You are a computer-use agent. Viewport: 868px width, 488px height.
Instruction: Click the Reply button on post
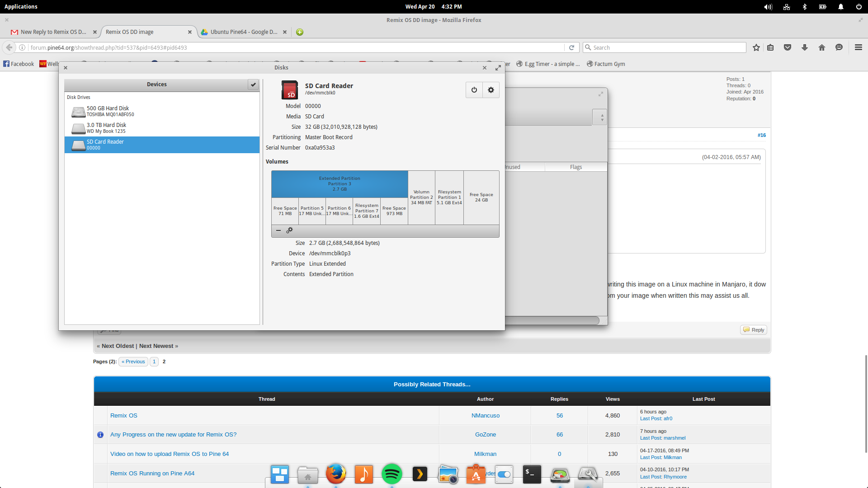754,330
